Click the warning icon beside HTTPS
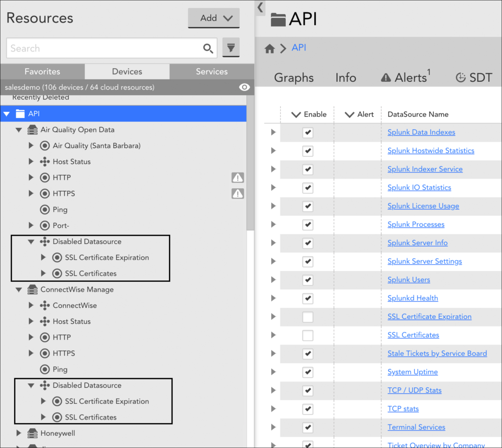502x448 pixels. tap(237, 194)
